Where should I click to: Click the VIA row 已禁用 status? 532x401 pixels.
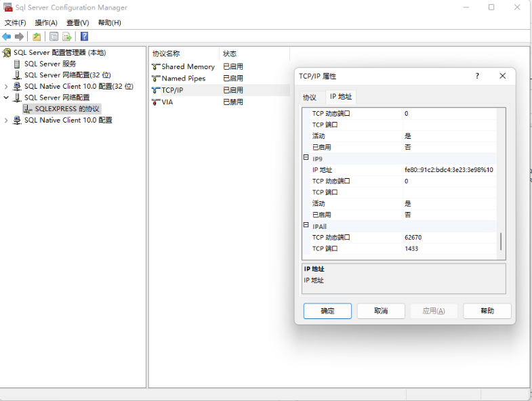coord(233,102)
